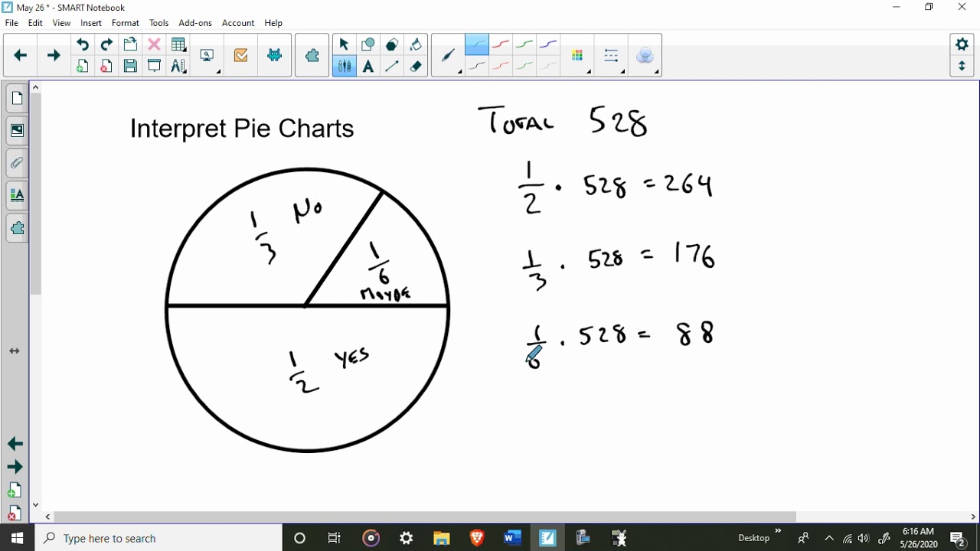Redo the last undone action

point(106,44)
